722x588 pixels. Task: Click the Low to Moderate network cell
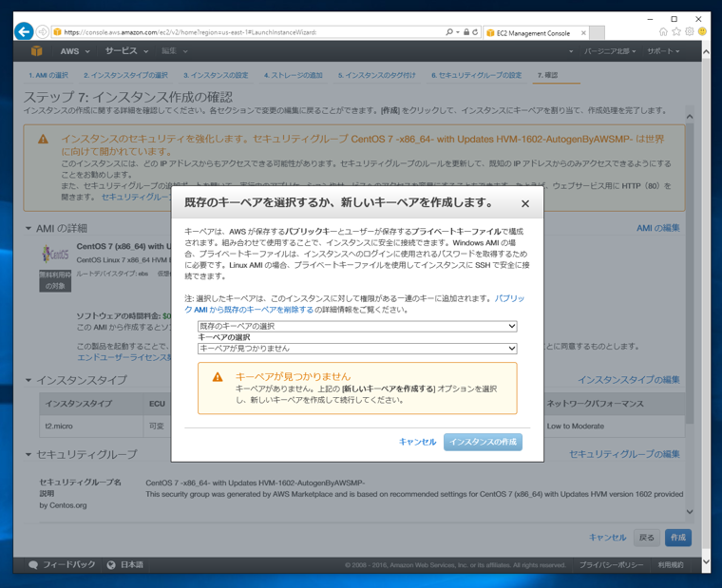click(575, 427)
